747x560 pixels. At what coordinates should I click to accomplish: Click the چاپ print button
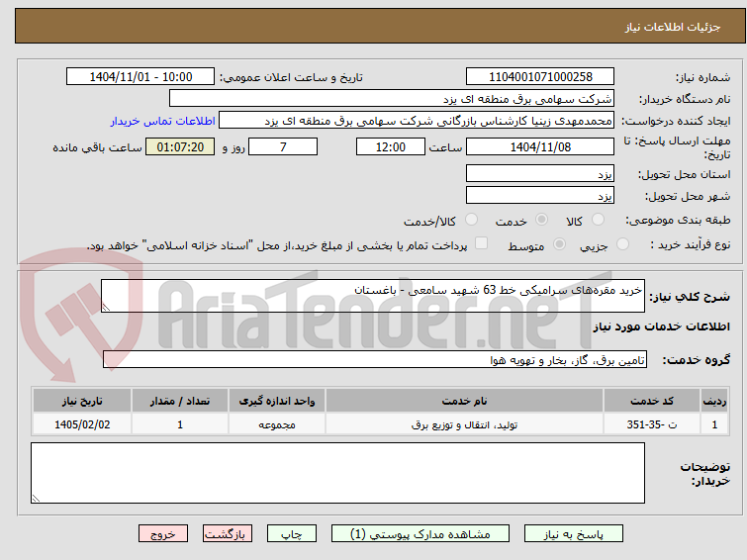[292, 534]
